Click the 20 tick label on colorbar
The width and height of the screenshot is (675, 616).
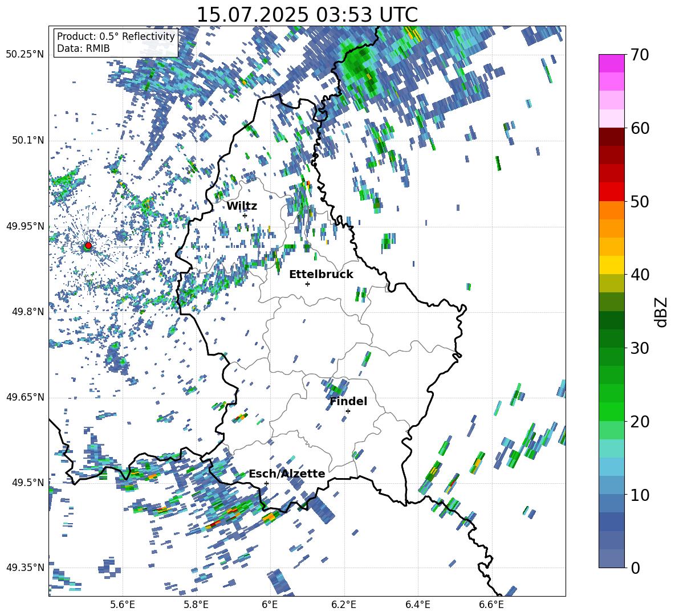640,422
